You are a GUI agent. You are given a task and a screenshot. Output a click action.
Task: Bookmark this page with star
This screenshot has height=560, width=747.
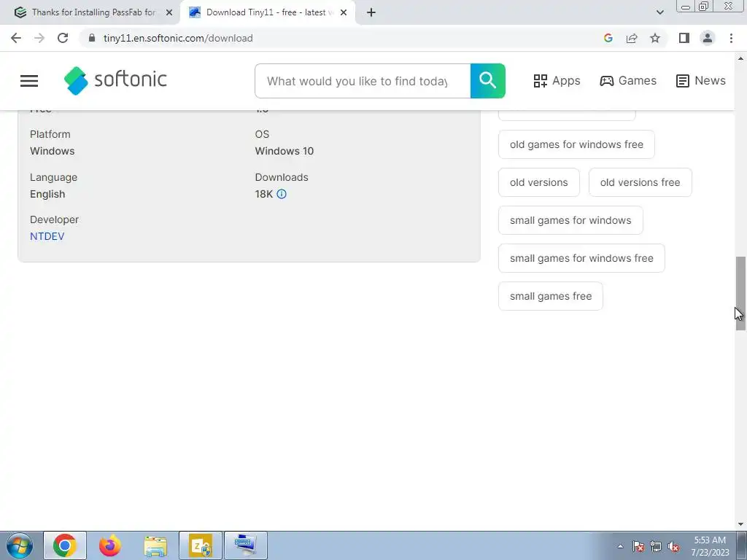point(655,38)
